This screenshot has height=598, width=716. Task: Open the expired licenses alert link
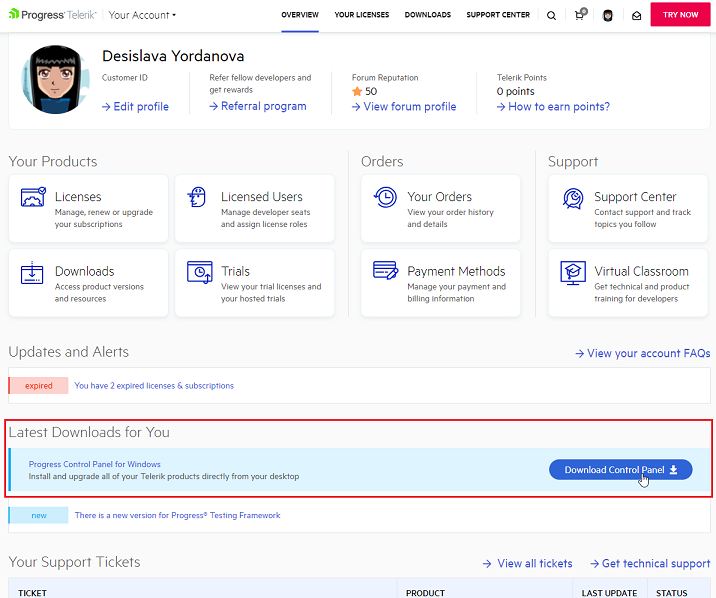click(154, 385)
